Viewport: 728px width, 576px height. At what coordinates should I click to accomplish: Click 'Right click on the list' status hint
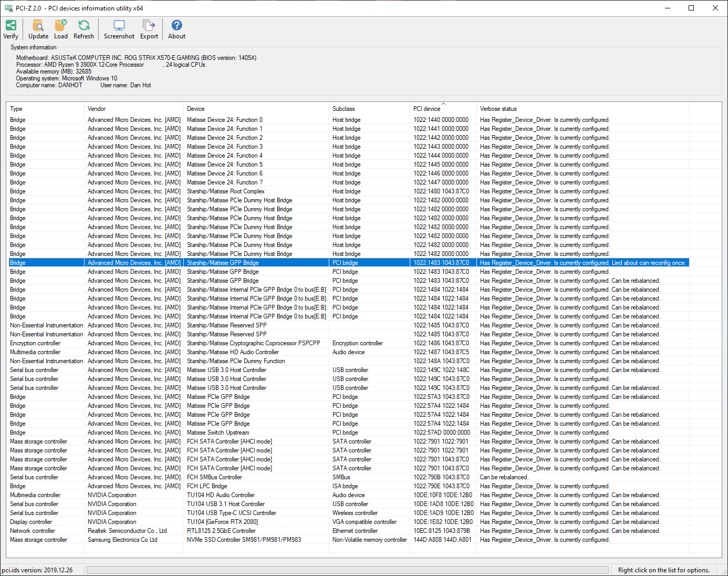pyautogui.click(x=664, y=570)
